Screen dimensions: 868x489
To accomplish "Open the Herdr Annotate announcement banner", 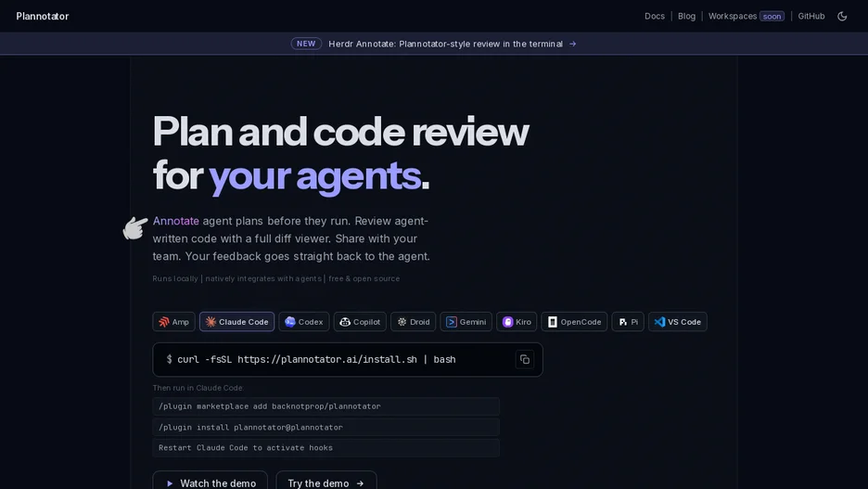I will 433,44.
